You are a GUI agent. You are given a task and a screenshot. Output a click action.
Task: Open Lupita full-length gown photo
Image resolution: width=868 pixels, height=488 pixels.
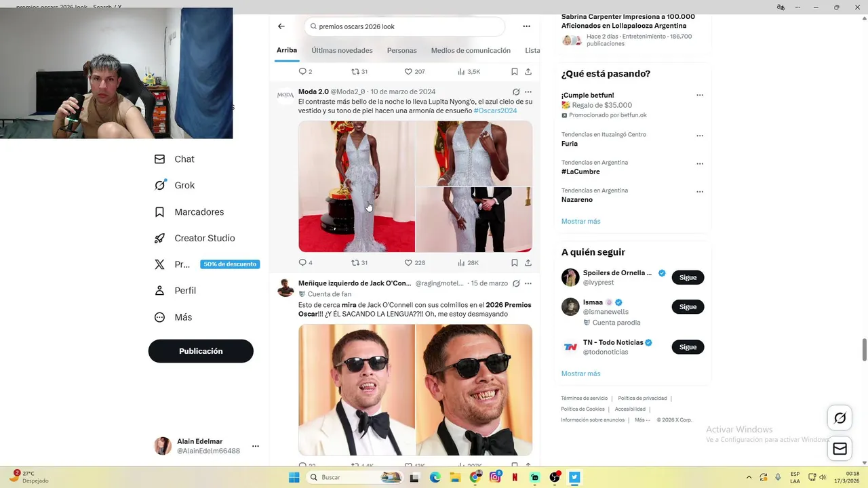pyautogui.click(x=357, y=186)
